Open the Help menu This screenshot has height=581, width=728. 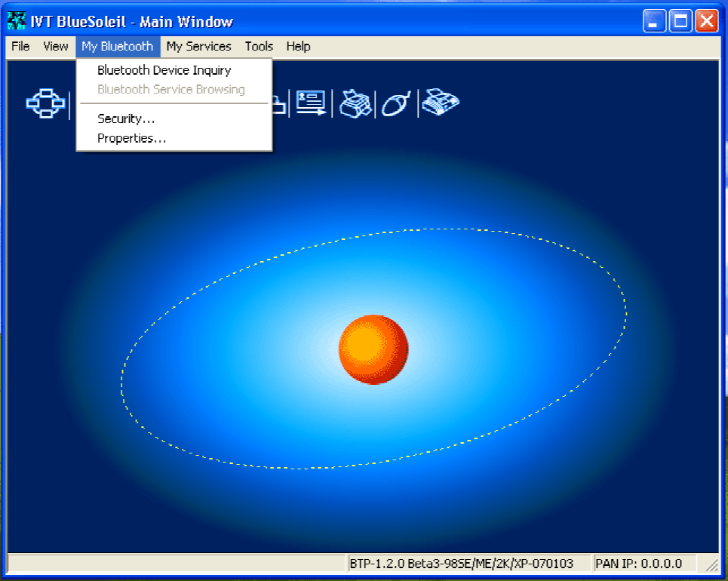(298, 47)
